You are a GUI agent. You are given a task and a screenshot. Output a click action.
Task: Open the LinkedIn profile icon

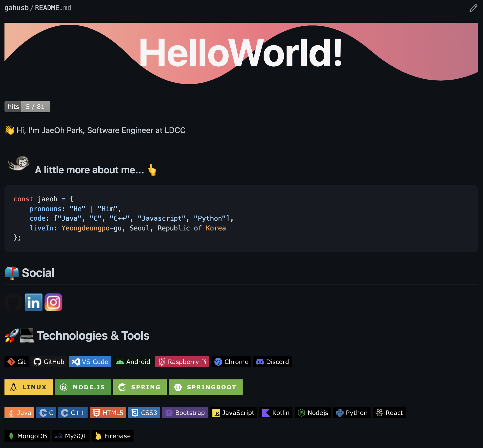[33, 302]
